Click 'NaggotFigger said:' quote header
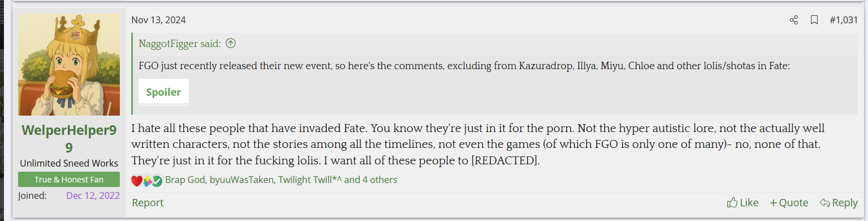The width and height of the screenshot is (868, 221). (x=180, y=43)
